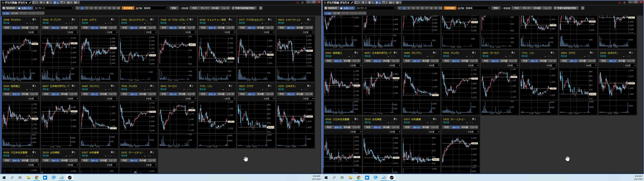Expand the 登録順 sort order dropdown in left window

(155, 8)
